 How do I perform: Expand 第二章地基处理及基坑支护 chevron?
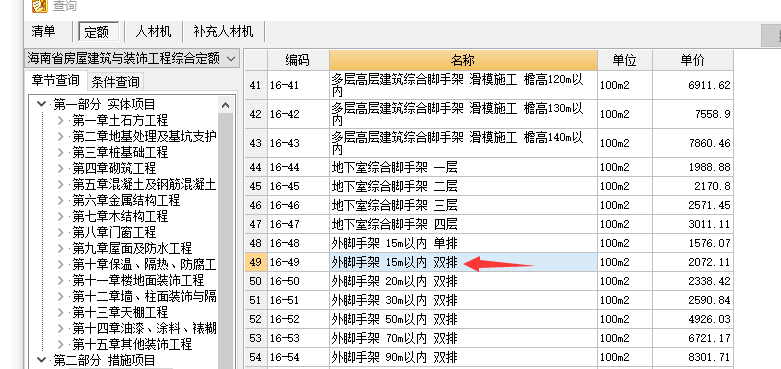pyautogui.click(x=60, y=136)
